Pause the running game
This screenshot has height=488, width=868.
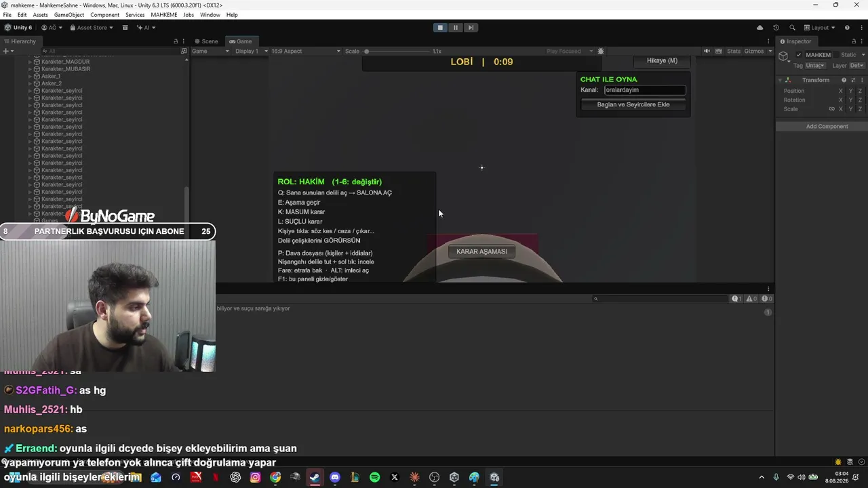(456, 28)
